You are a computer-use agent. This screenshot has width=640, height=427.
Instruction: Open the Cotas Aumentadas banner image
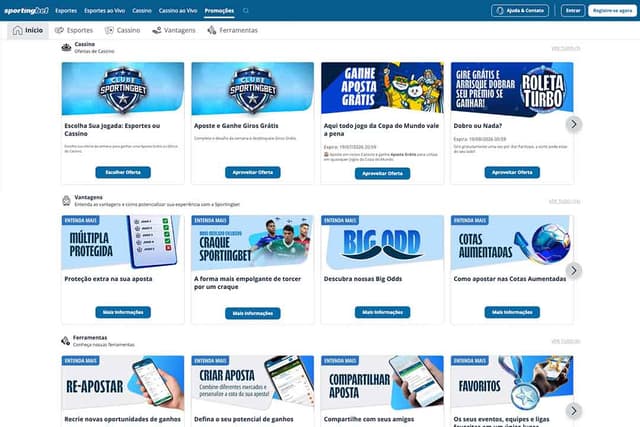[512, 242]
